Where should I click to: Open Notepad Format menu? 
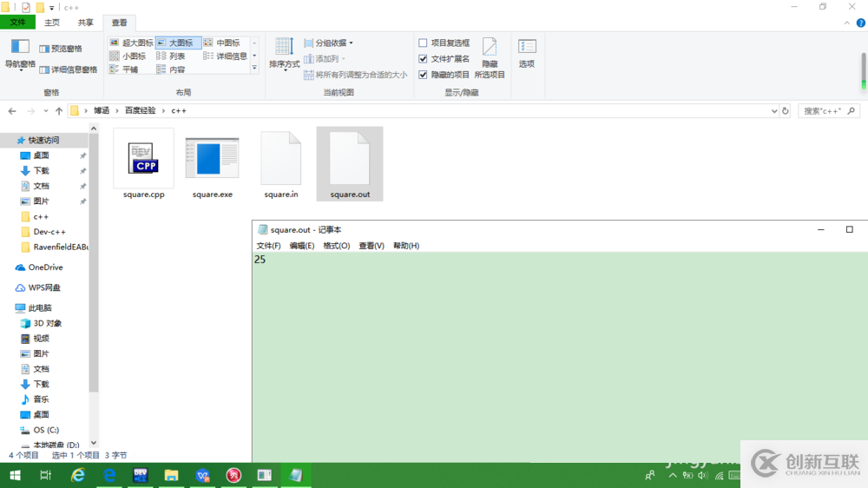pos(337,246)
